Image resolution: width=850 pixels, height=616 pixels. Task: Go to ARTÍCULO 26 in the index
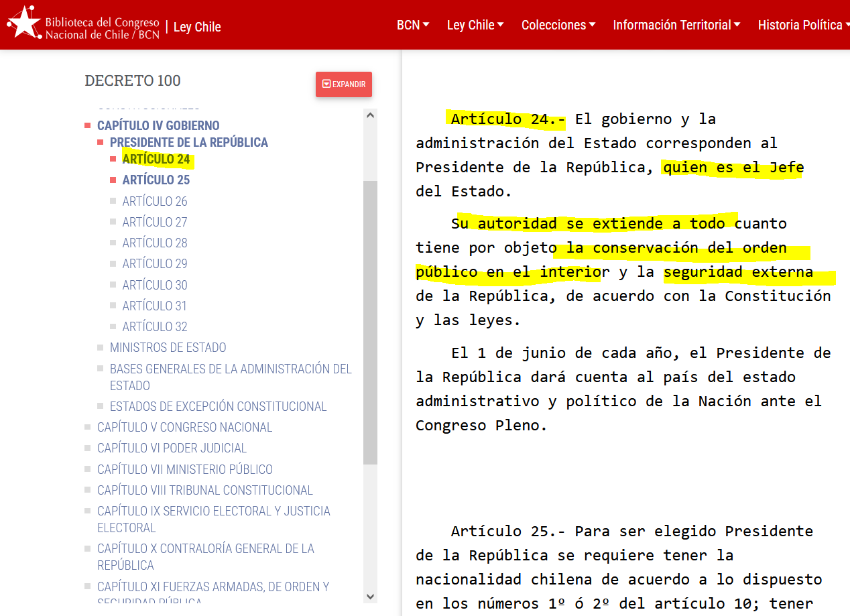155,201
